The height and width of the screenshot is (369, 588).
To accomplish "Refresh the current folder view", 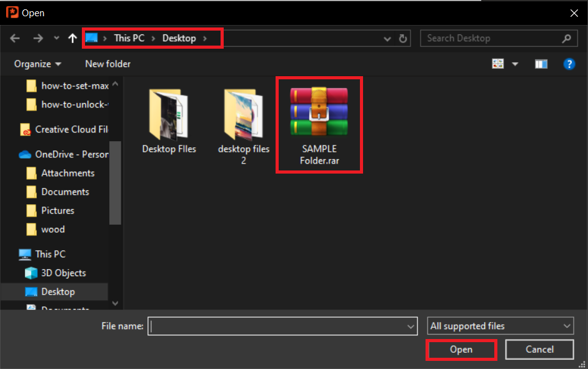I will tap(403, 38).
